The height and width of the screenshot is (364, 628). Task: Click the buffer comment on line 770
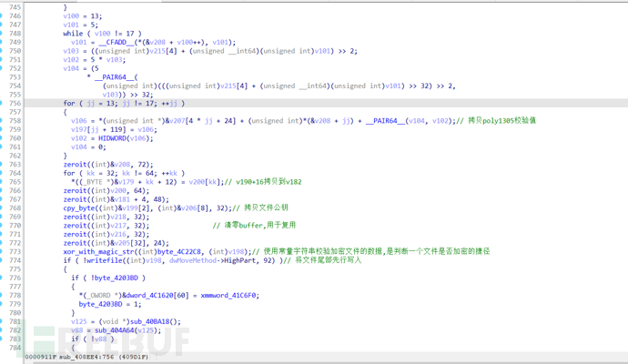coord(254,226)
